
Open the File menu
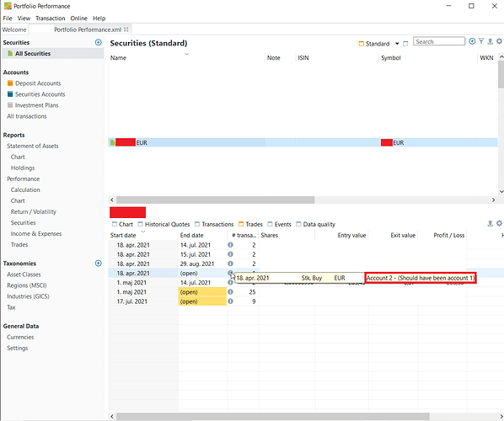click(x=8, y=19)
